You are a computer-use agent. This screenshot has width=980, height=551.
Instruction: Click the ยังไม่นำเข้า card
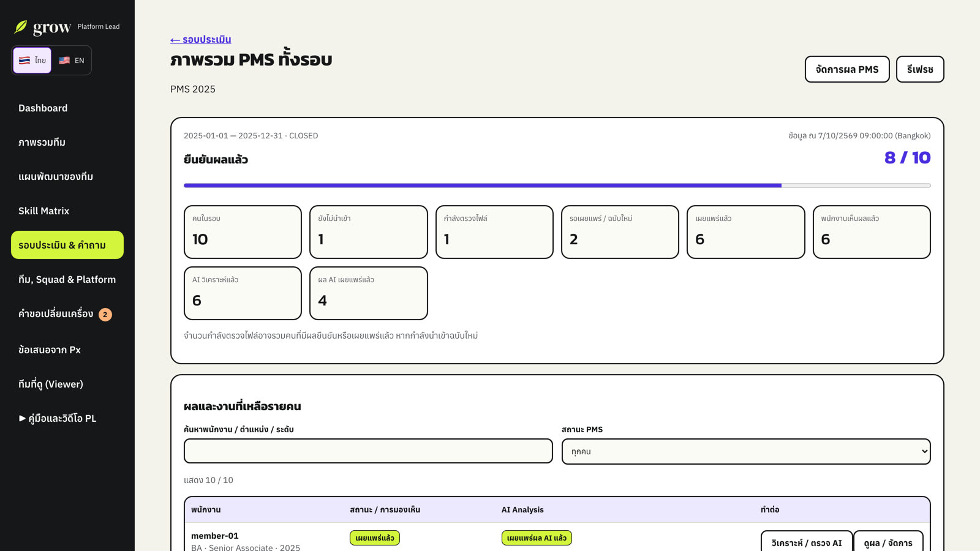[x=369, y=232]
